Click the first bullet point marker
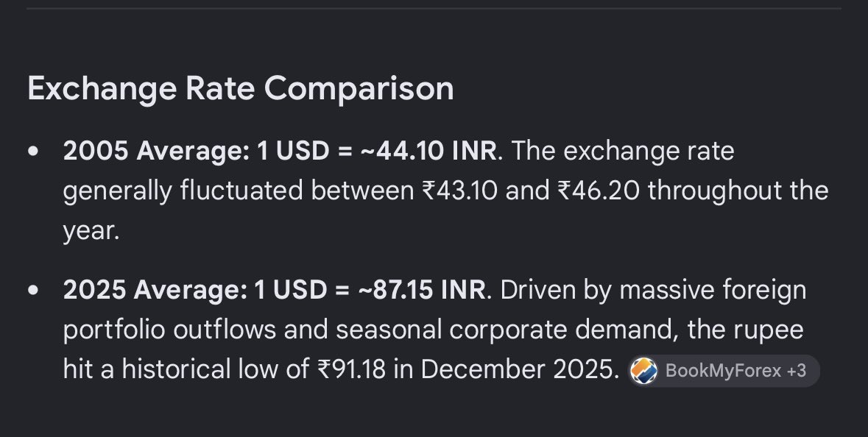Screen dimensions: 868x437 point(34,151)
